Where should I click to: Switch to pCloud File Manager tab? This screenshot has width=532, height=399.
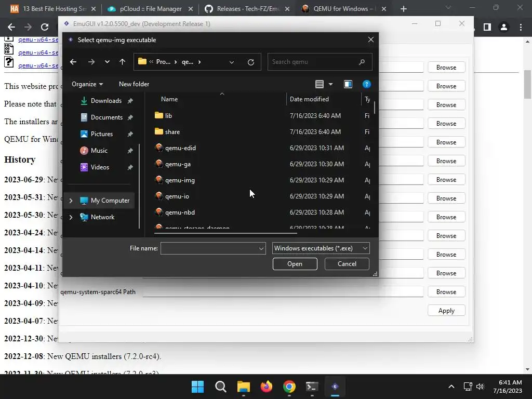pos(150,9)
